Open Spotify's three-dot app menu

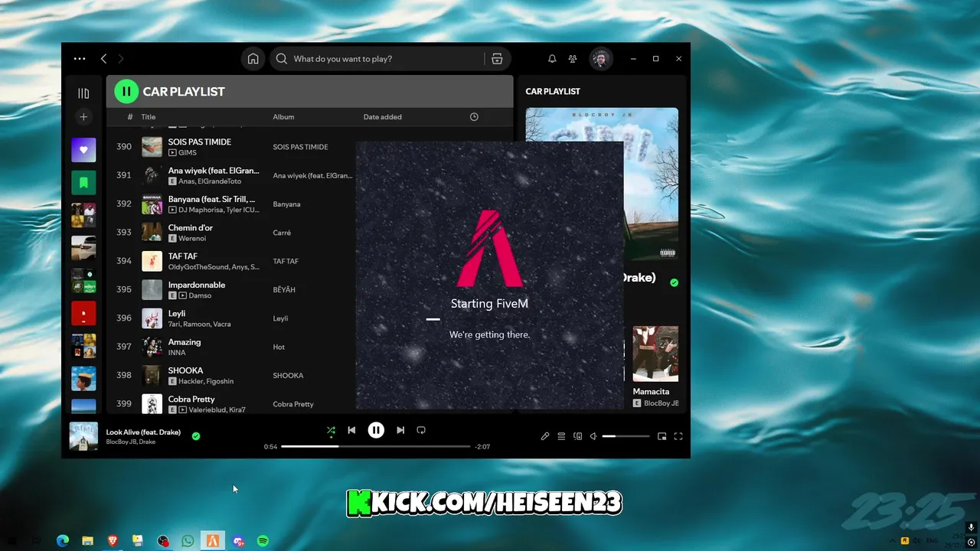click(x=80, y=58)
